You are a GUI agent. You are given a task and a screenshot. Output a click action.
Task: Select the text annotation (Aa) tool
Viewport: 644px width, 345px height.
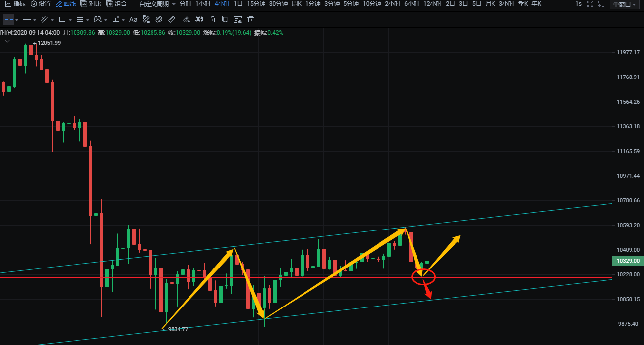coord(133,20)
